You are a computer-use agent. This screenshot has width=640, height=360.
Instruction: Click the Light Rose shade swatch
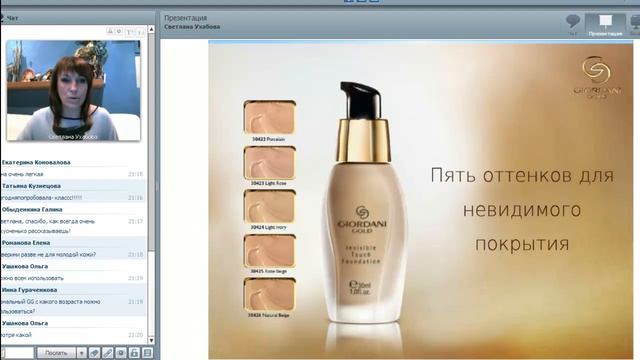click(x=270, y=163)
